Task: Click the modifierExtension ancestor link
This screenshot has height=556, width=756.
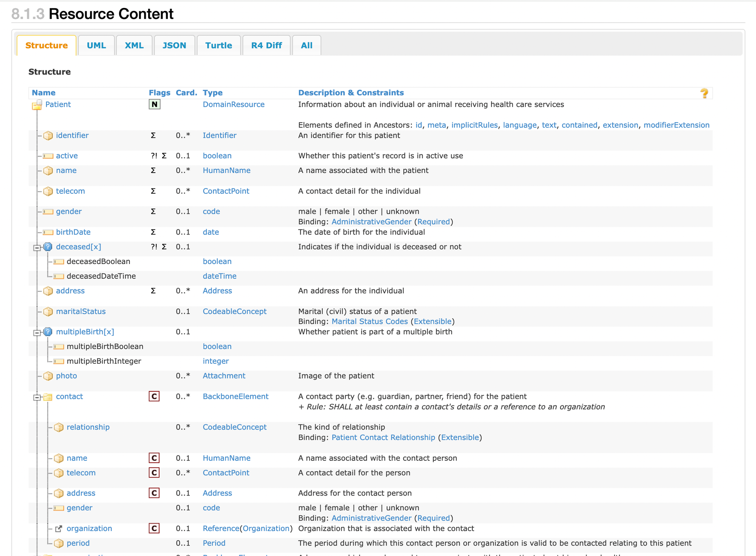Action: [x=676, y=125]
